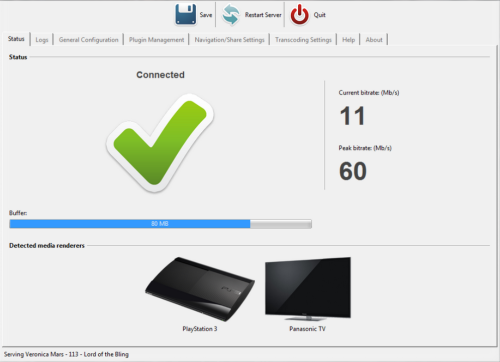
Task: Click the floppy disk Save icon
Action: pos(186,14)
